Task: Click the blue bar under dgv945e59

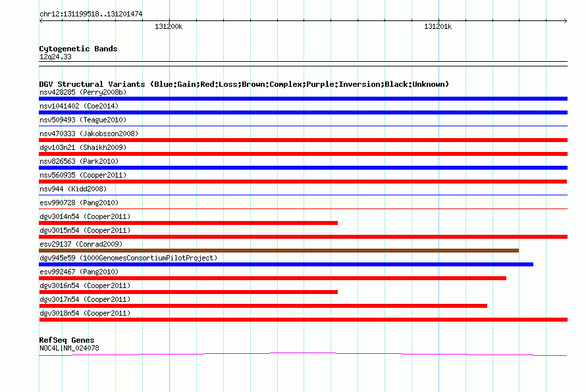Action: (286, 264)
